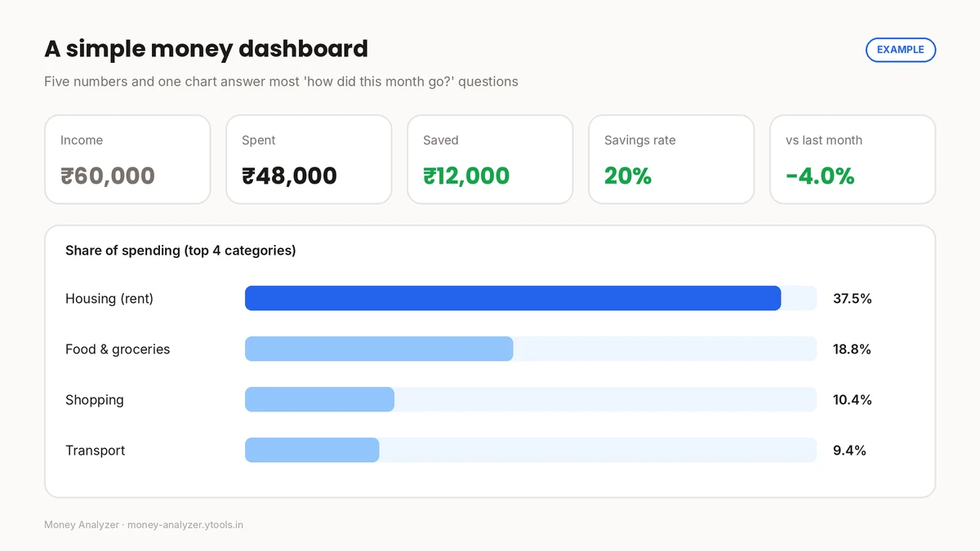980x551 pixels.
Task: Select the Saved card
Action: [490, 159]
